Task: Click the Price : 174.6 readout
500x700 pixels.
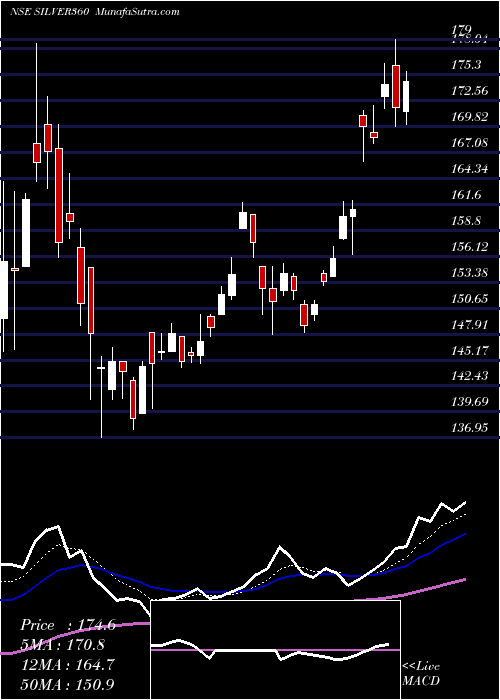Action: coord(68,625)
